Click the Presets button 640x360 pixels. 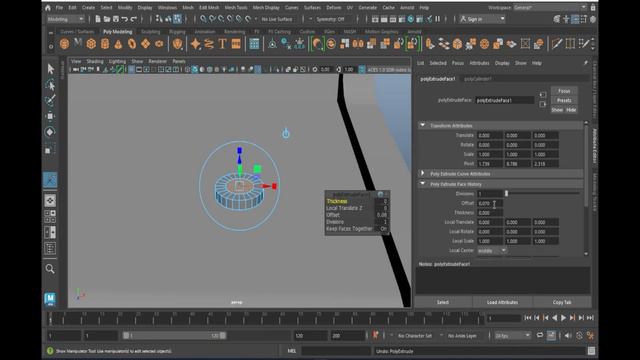564,100
